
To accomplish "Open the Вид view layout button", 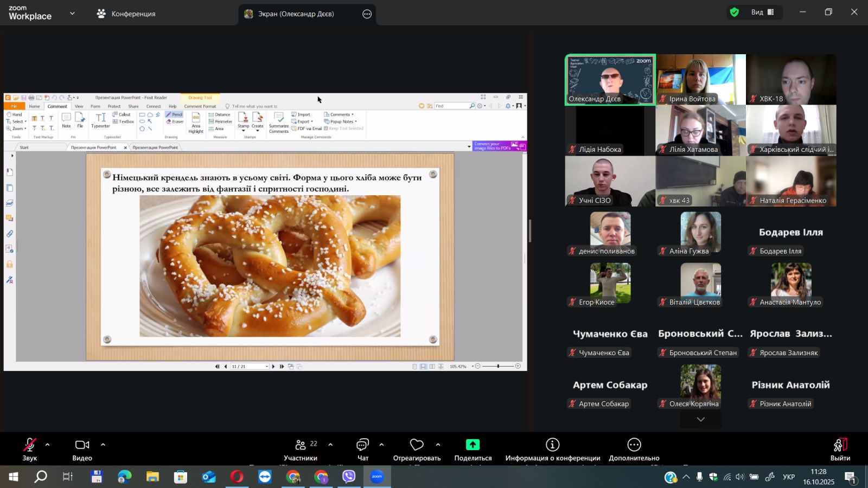I will 763,12.
